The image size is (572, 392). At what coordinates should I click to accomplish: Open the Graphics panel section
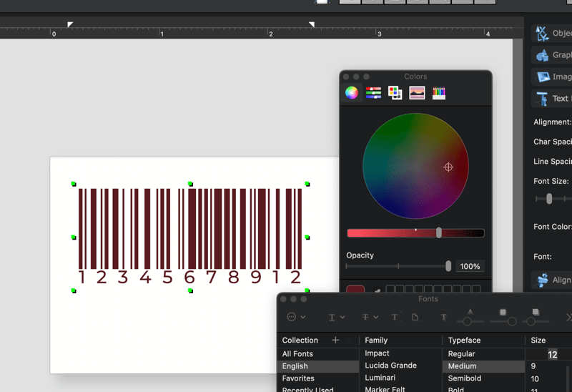click(x=551, y=55)
